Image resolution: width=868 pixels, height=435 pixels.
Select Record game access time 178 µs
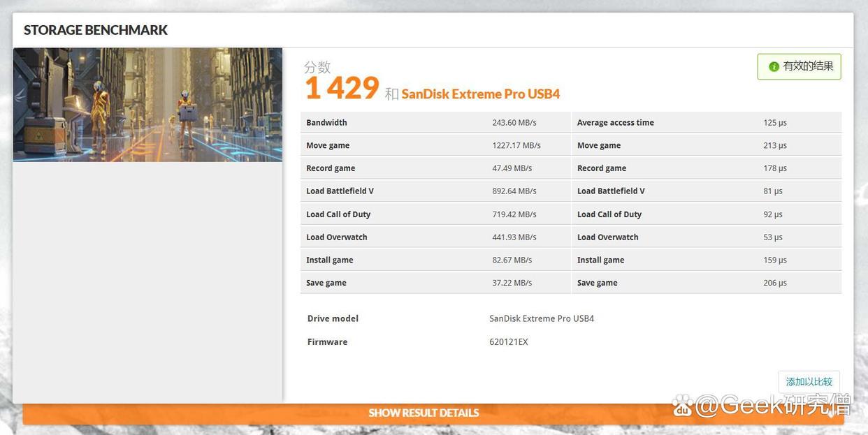click(775, 168)
